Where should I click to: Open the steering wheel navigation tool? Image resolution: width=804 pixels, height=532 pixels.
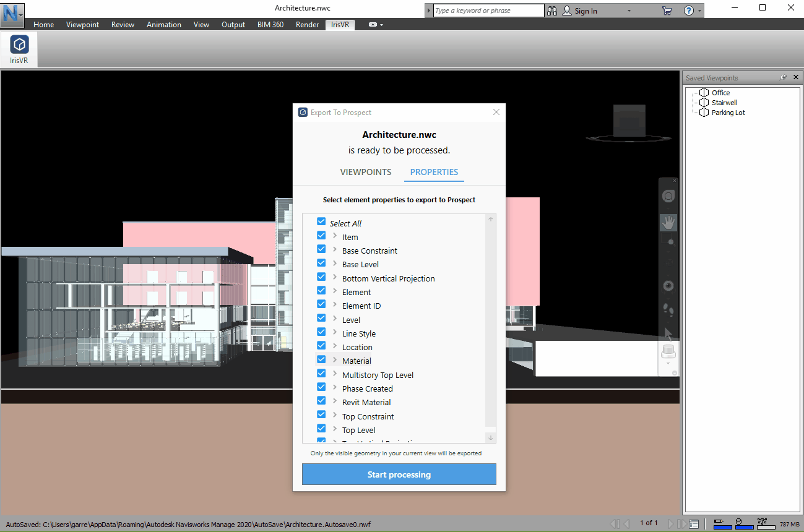click(668, 197)
